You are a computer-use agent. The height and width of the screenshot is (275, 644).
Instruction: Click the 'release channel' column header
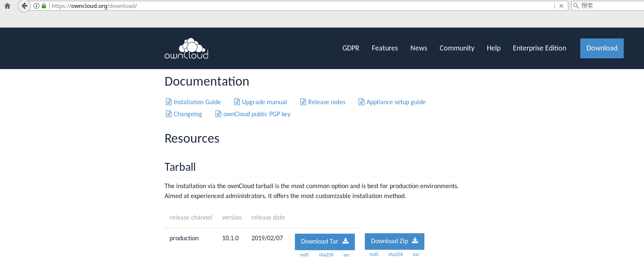pyautogui.click(x=191, y=218)
